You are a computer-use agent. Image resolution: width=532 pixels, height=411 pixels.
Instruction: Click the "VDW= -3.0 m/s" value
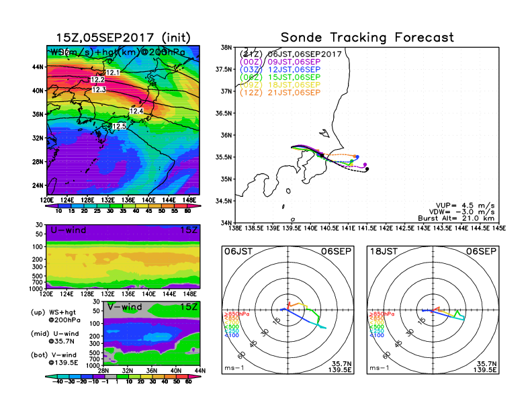(x=461, y=212)
